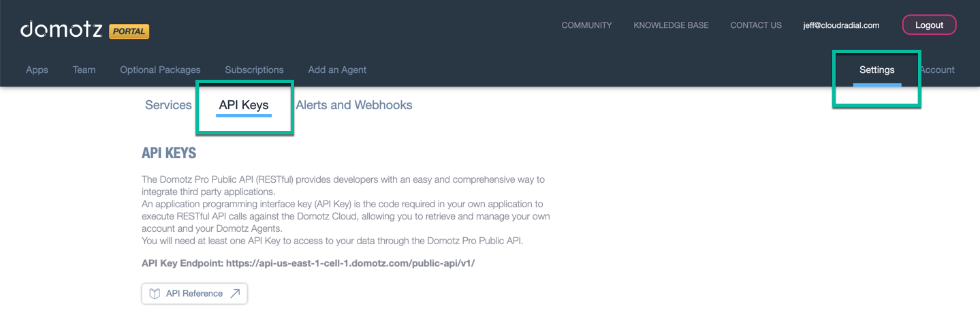Log out using the Logout button
980x315 pixels.
[x=929, y=25]
